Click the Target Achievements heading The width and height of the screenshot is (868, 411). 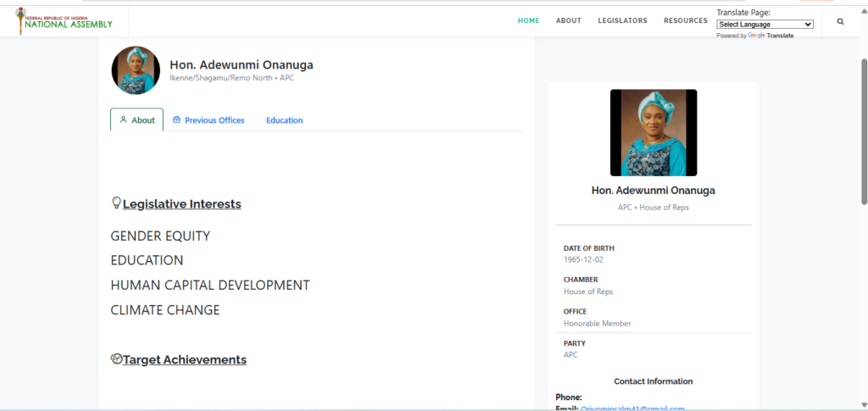click(184, 360)
